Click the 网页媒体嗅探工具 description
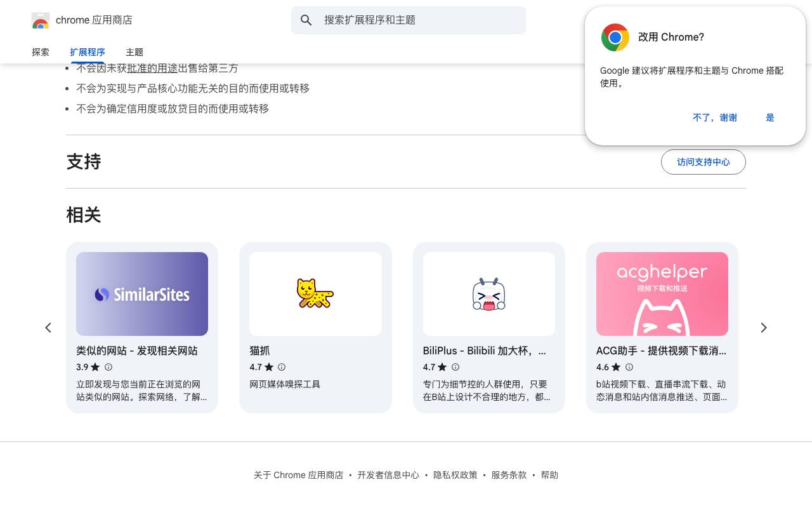The width and height of the screenshot is (812, 508). point(285,384)
